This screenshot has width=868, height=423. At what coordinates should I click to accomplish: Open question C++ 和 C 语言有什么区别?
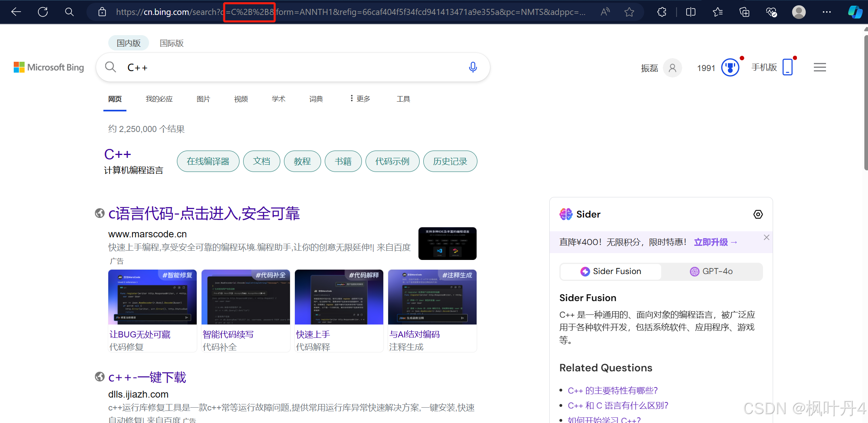[618, 405]
